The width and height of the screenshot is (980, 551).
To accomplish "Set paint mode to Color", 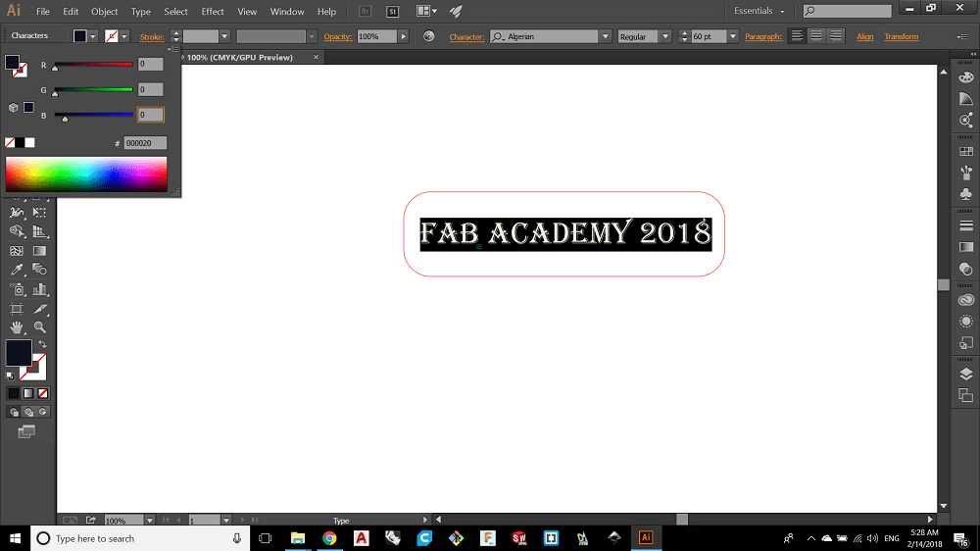I will 13,393.
